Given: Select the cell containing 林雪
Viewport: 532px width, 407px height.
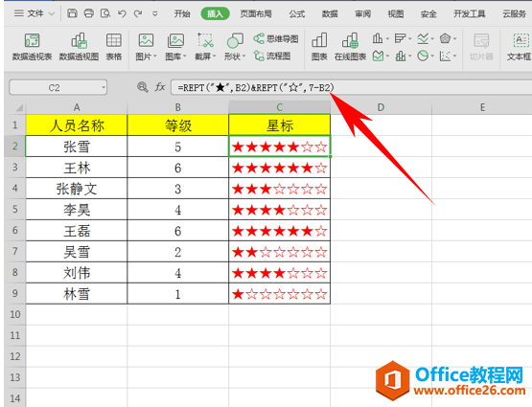Looking at the screenshot, I should pyautogui.click(x=77, y=294).
